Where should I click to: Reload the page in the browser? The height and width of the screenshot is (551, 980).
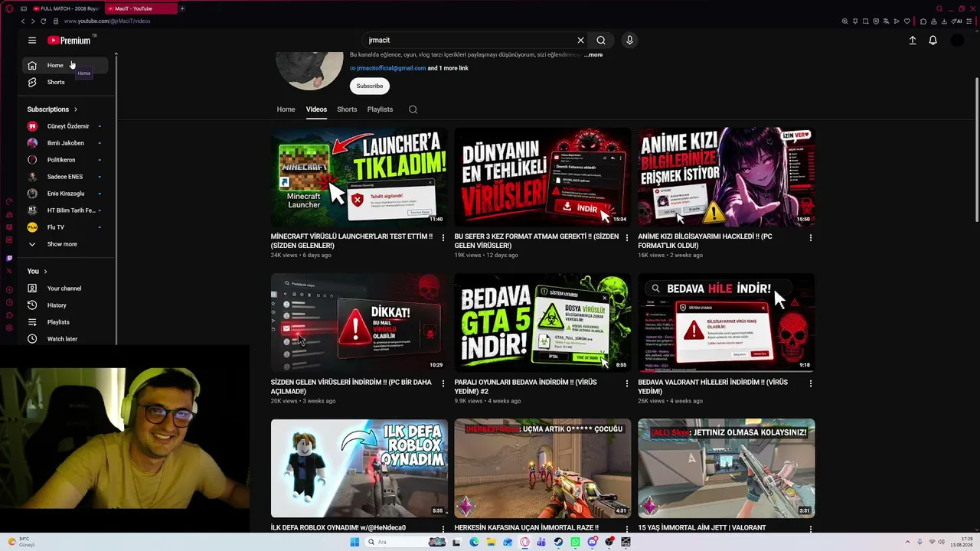pos(44,21)
